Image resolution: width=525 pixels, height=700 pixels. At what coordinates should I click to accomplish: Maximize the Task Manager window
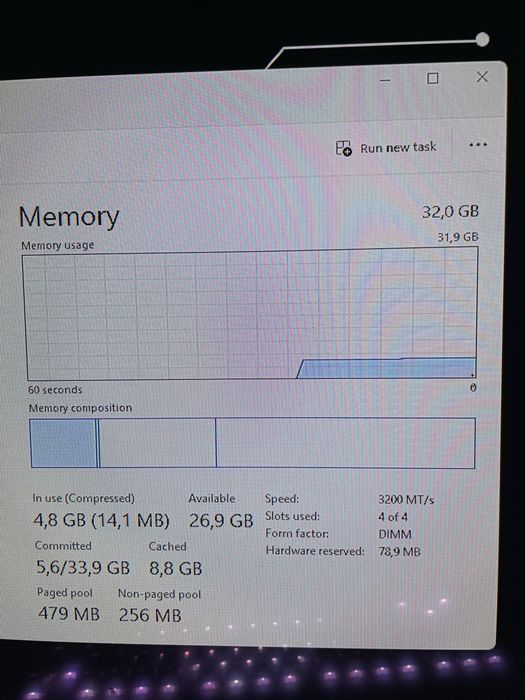pos(433,79)
